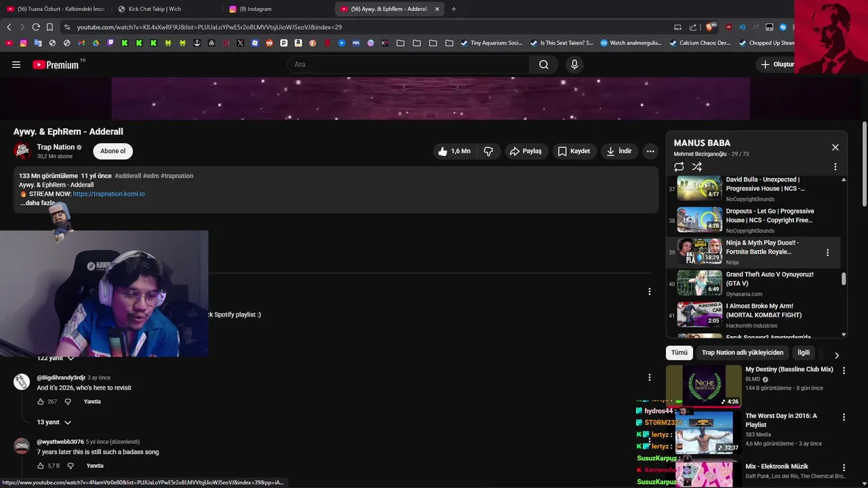Like wyattwebb3076's comment with 5,7 B
The width and height of the screenshot is (868, 488).
(41, 466)
